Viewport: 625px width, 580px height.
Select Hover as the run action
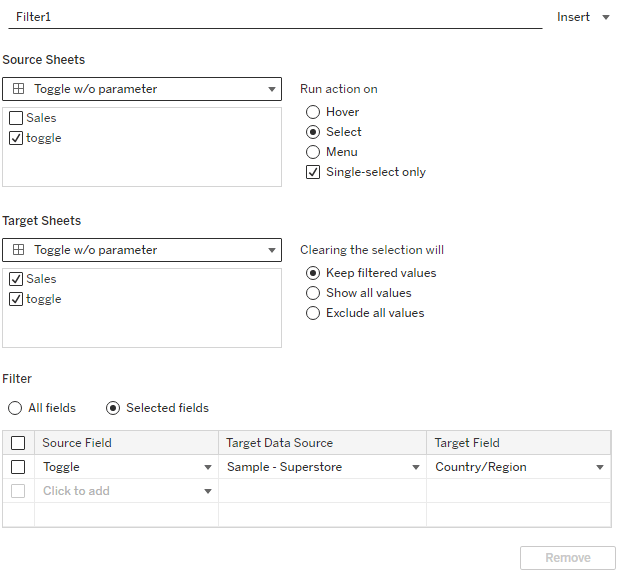pos(313,112)
